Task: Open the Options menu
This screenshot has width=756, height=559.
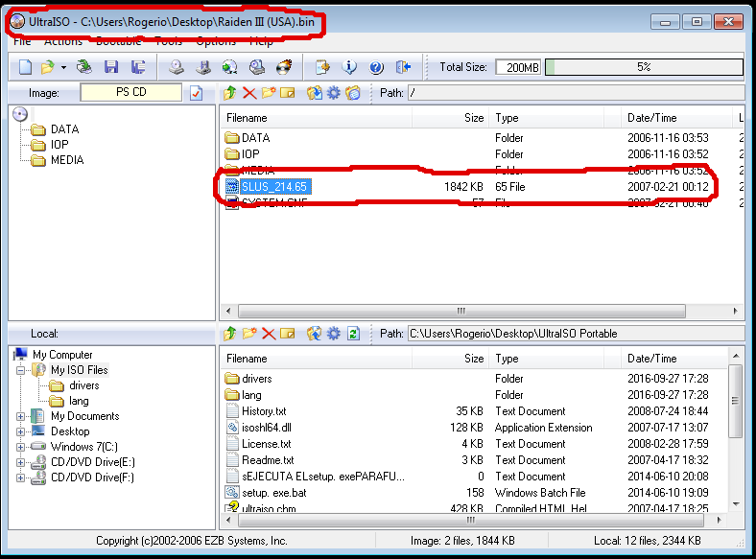Action: click(215, 41)
